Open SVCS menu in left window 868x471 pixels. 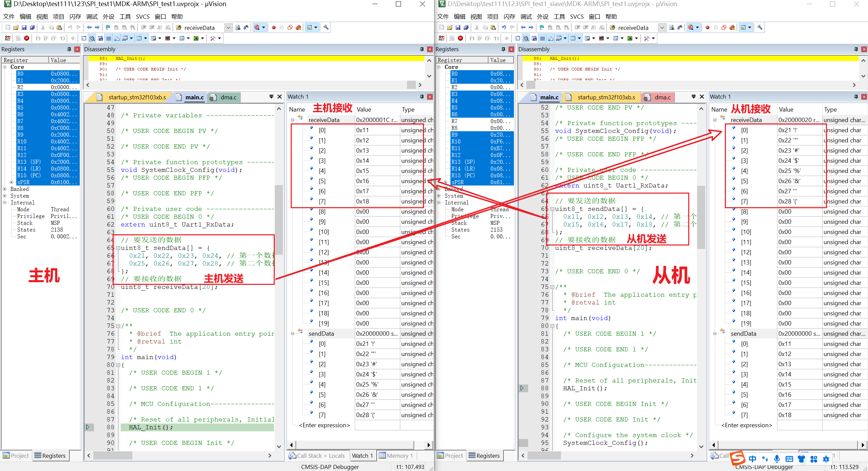[x=142, y=17]
